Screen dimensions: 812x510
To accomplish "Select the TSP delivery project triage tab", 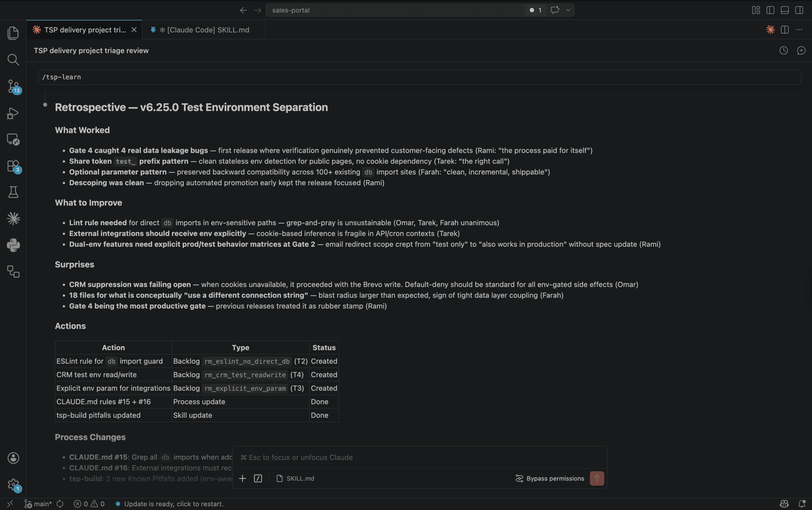I will pos(83,30).
